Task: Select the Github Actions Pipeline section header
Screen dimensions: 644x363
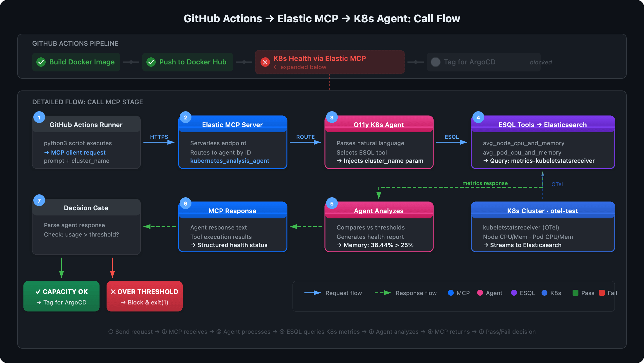Action: [75, 43]
